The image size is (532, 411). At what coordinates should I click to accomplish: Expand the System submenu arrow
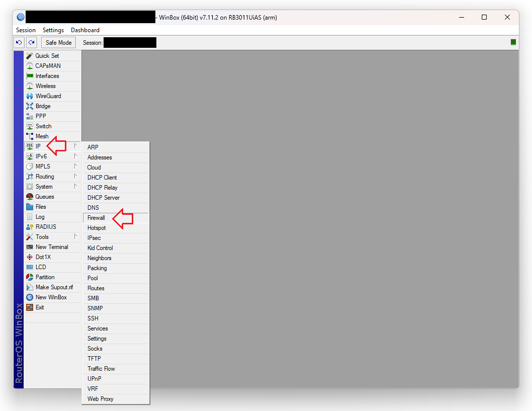coord(75,187)
